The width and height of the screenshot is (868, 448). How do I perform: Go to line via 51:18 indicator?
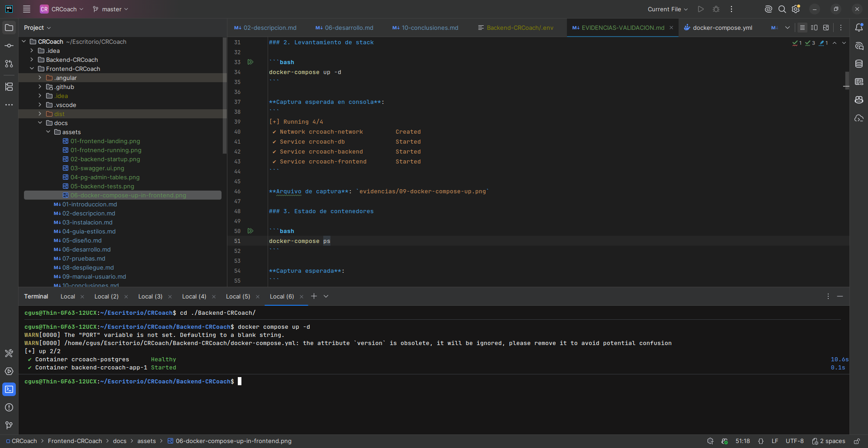tap(743, 441)
